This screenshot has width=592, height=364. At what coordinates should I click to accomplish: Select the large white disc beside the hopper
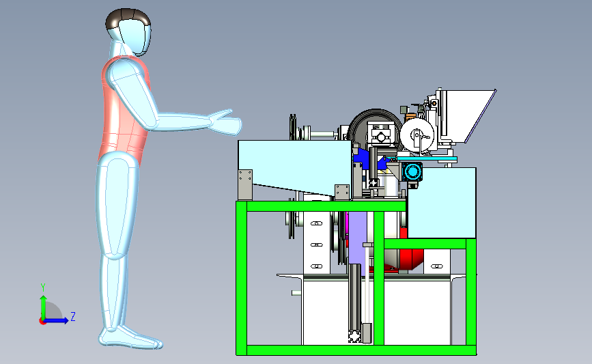pos(417,136)
